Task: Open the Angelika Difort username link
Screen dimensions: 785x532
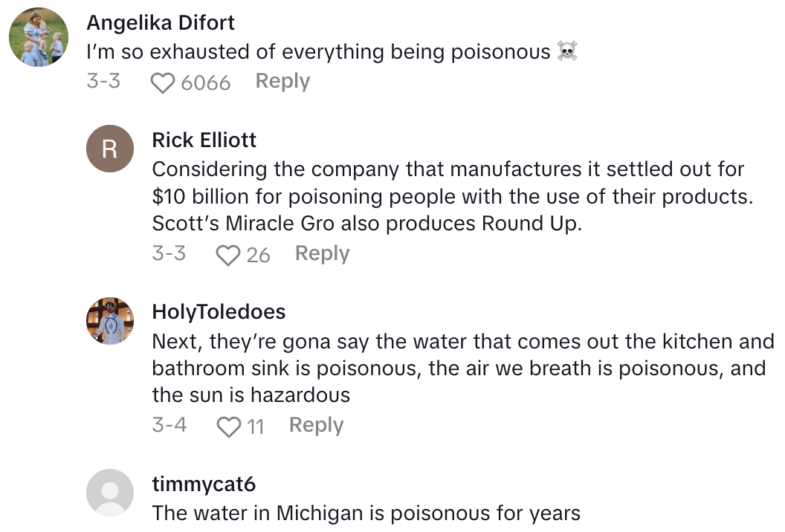Action: click(161, 23)
